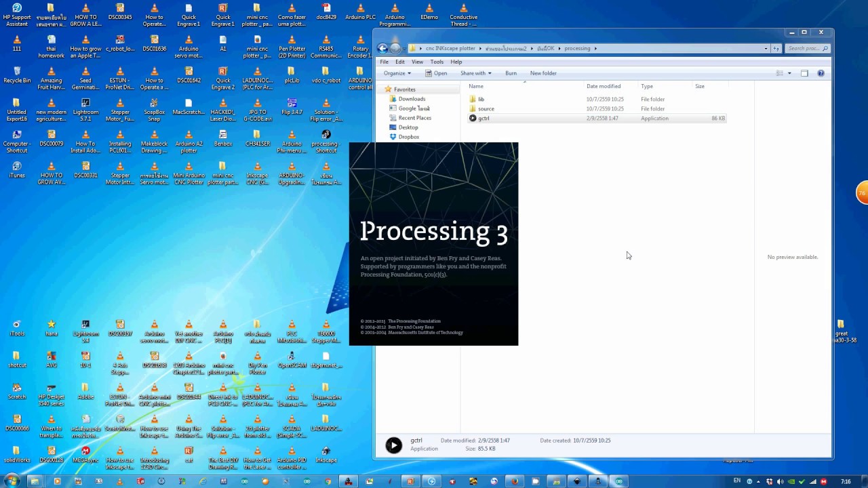Image resolution: width=868 pixels, height=488 pixels.
Task: Click the EN language indicator in taskbar
Action: (737, 481)
